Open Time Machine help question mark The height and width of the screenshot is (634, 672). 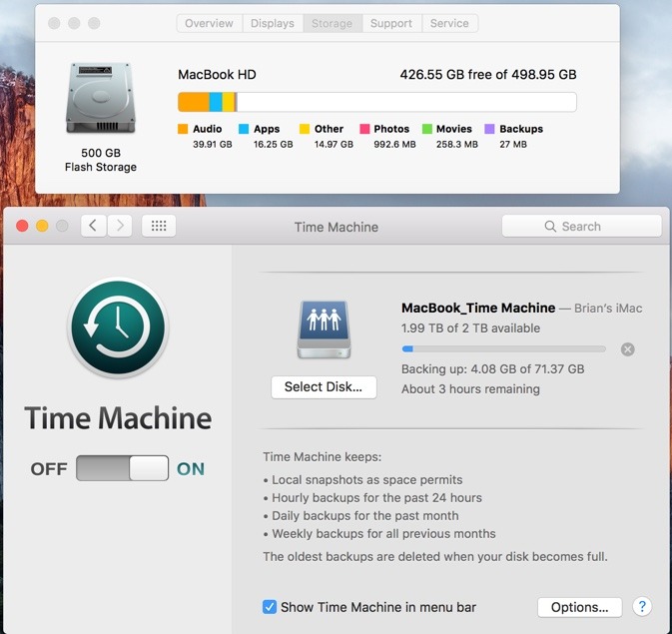click(x=642, y=607)
